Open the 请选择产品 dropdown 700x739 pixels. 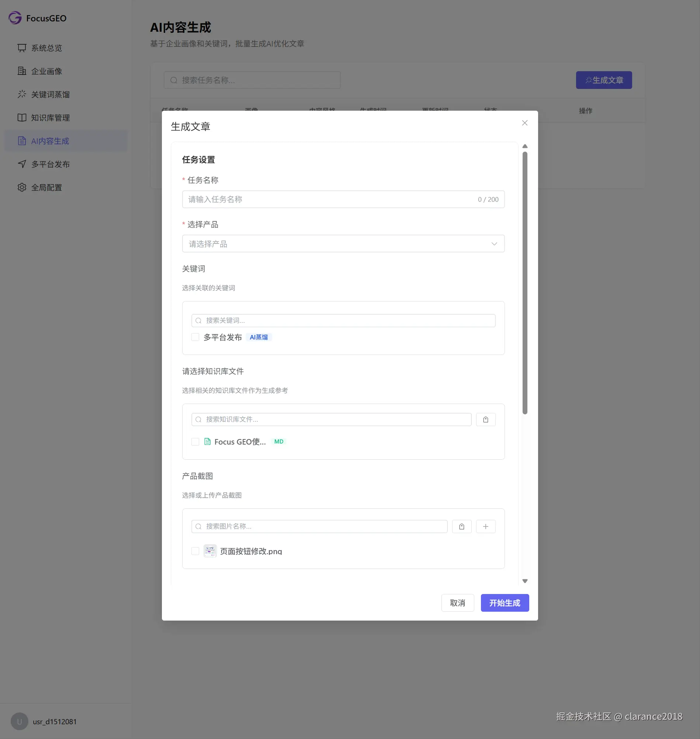coord(343,244)
